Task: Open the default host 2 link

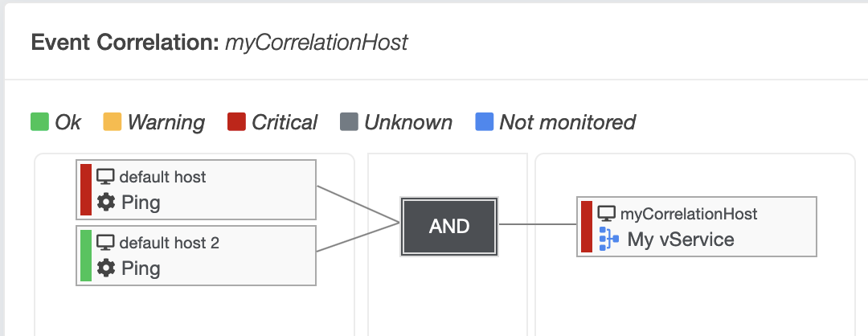Action: [170, 243]
